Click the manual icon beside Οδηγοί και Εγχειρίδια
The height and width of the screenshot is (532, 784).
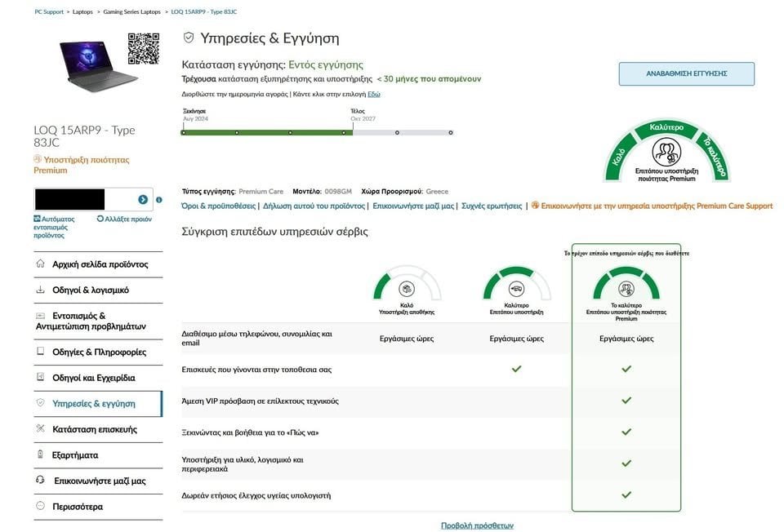(41, 377)
